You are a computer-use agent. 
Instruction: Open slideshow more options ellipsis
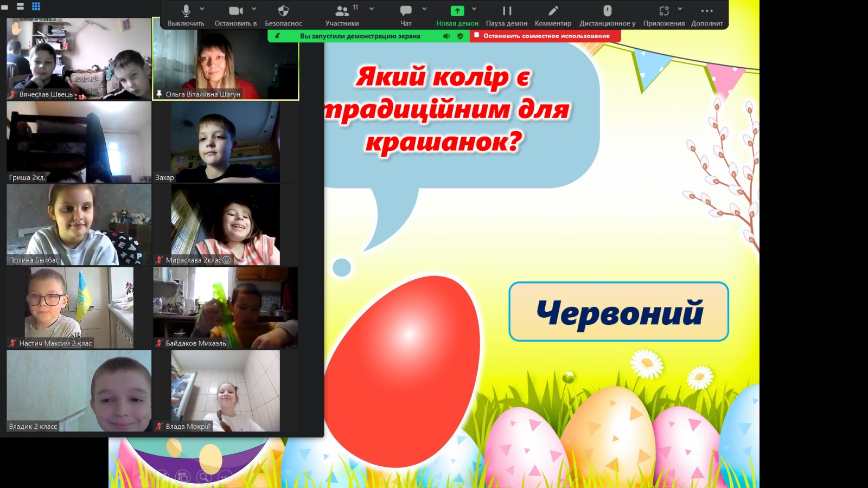click(x=225, y=477)
